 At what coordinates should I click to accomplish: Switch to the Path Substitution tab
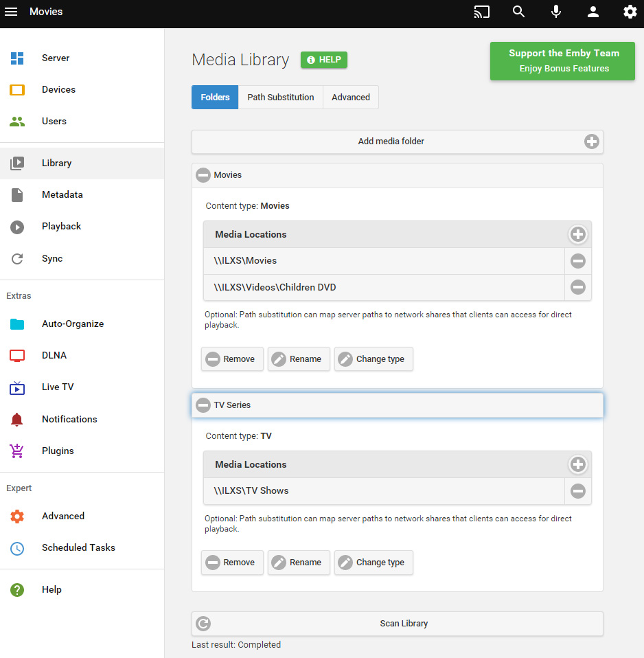(x=280, y=98)
